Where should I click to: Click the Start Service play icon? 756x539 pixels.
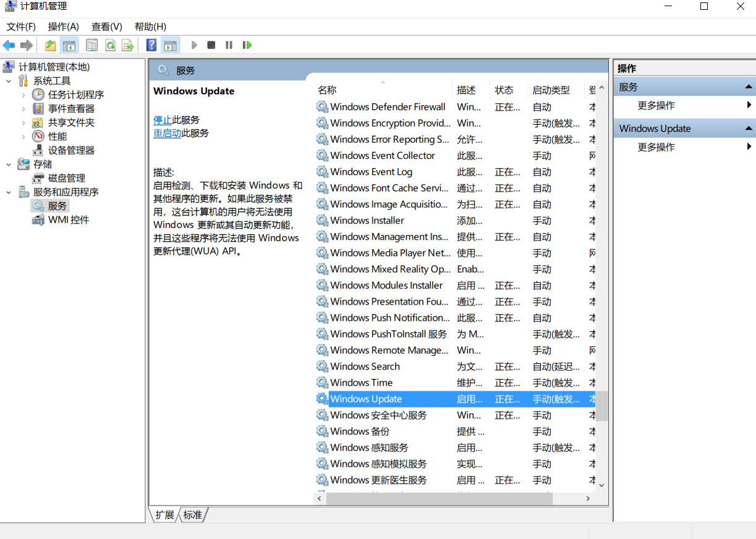click(x=194, y=45)
